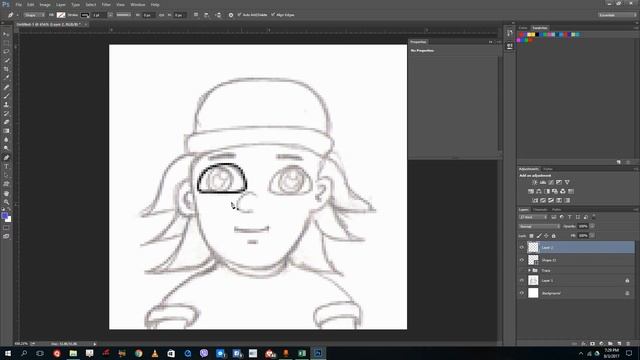Toggle lock transparent pixels
This screenshot has height=360, width=640.
(x=531, y=236)
